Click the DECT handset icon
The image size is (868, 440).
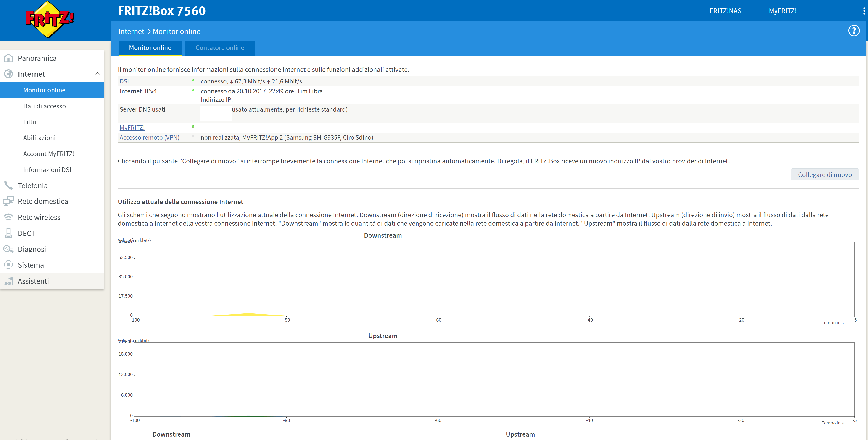8,233
